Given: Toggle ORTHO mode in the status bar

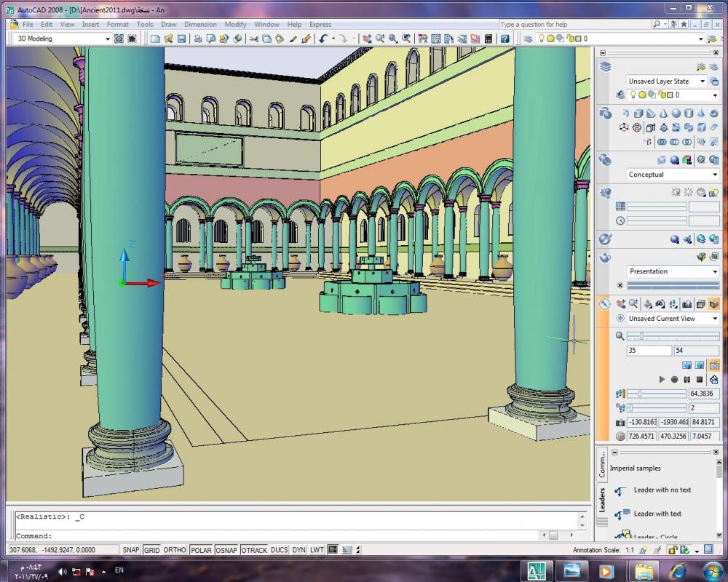Looking at the screenshot, I should pyautogui.click(x=174, y=550).
